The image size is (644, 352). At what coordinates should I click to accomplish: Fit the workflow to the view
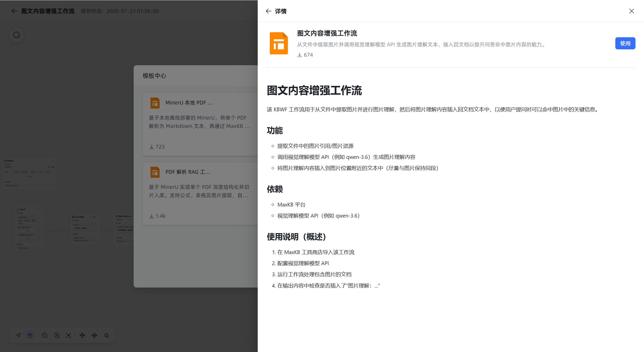click(x=69, y=335)
